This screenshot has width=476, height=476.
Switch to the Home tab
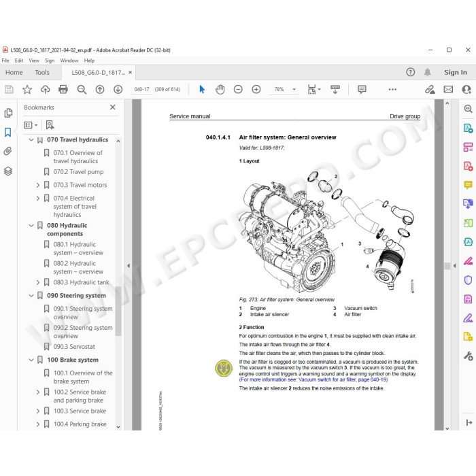(x=14, y=72)
